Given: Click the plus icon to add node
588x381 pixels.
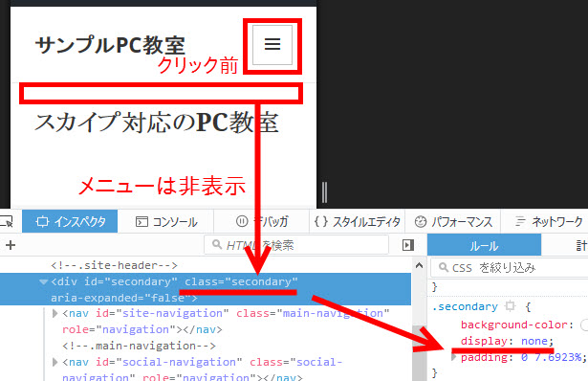Looking at the screenshot, I should pyautogui.click(x=11, y=245).
